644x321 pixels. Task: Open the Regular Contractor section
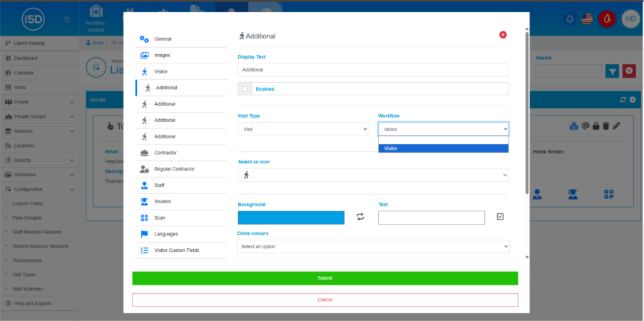[181, 169]
